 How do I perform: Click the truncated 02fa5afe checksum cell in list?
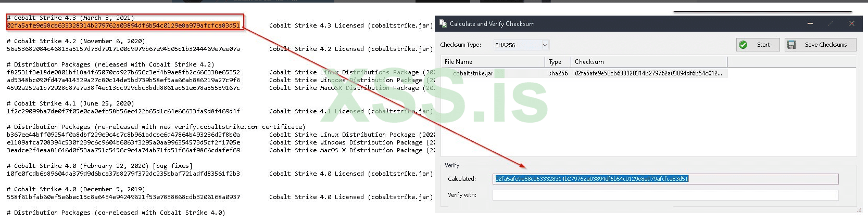click(648, 73)
